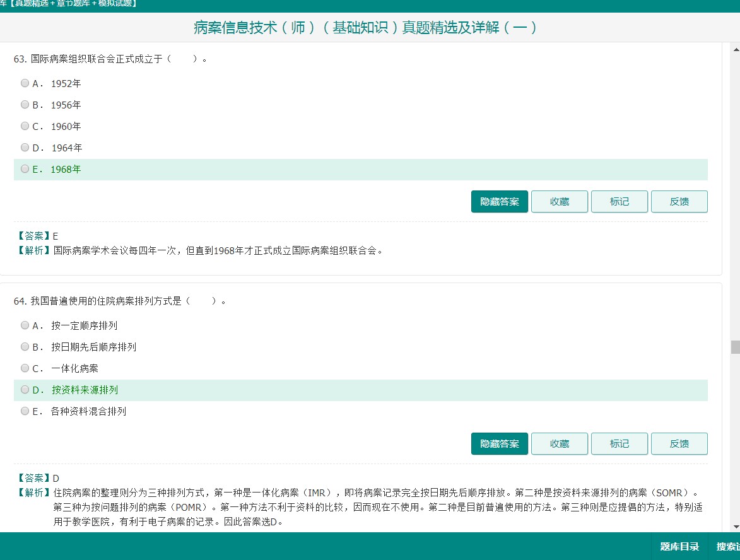Hide the answer for question 64
This screenshot has width=740, height=560.
pos(499,443)
